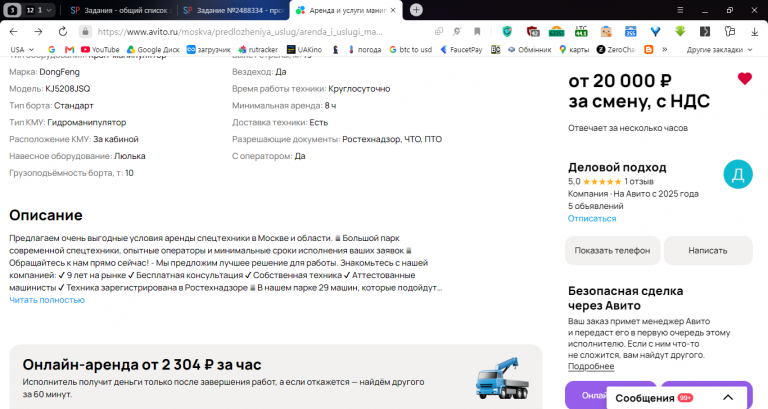
Task: Click the padlock site security icon
Action: (85, 31)
